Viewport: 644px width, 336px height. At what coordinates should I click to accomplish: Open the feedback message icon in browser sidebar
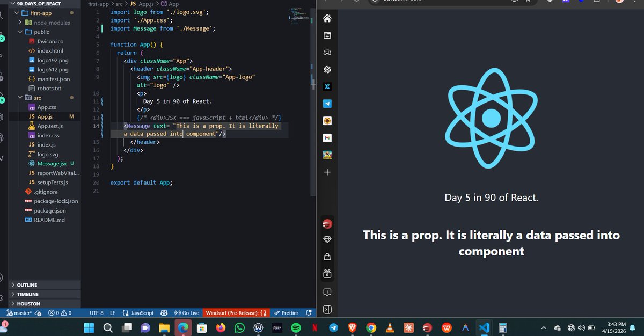click(327, 293)
